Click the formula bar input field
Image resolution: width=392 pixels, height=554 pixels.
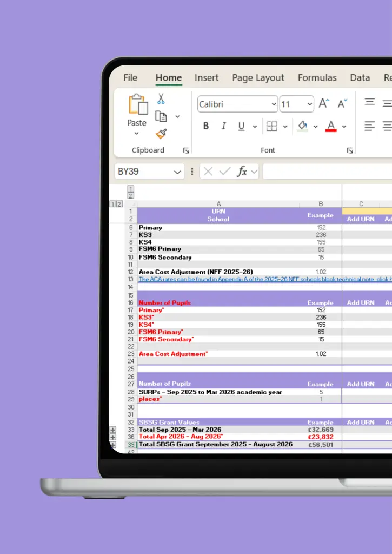point(327,172)
